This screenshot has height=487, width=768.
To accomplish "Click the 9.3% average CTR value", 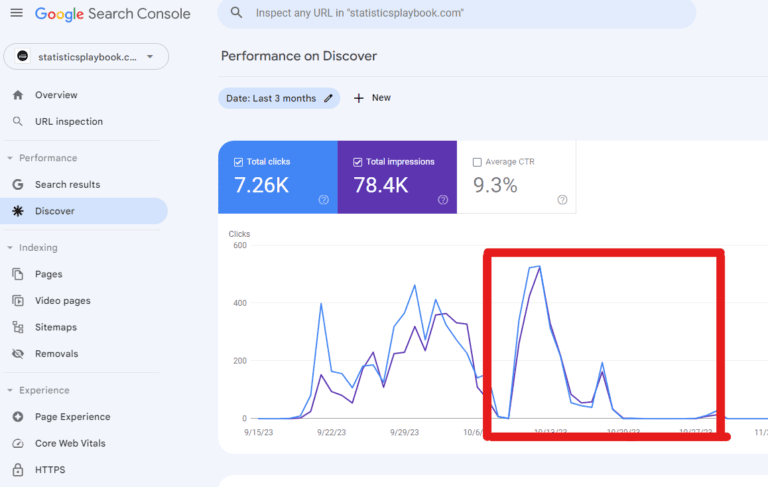I will (x=495, y=185).
